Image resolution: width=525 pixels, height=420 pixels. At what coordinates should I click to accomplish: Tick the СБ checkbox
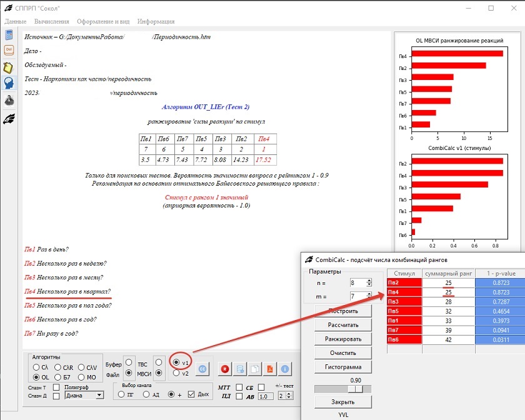point(261,387)
